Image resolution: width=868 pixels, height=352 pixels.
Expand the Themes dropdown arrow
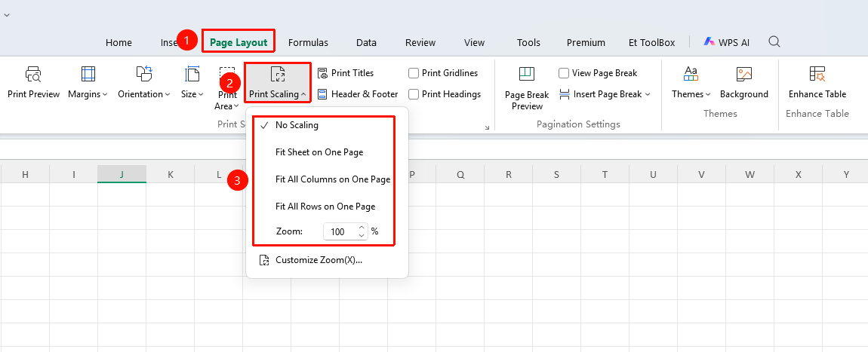pos(708,94)
